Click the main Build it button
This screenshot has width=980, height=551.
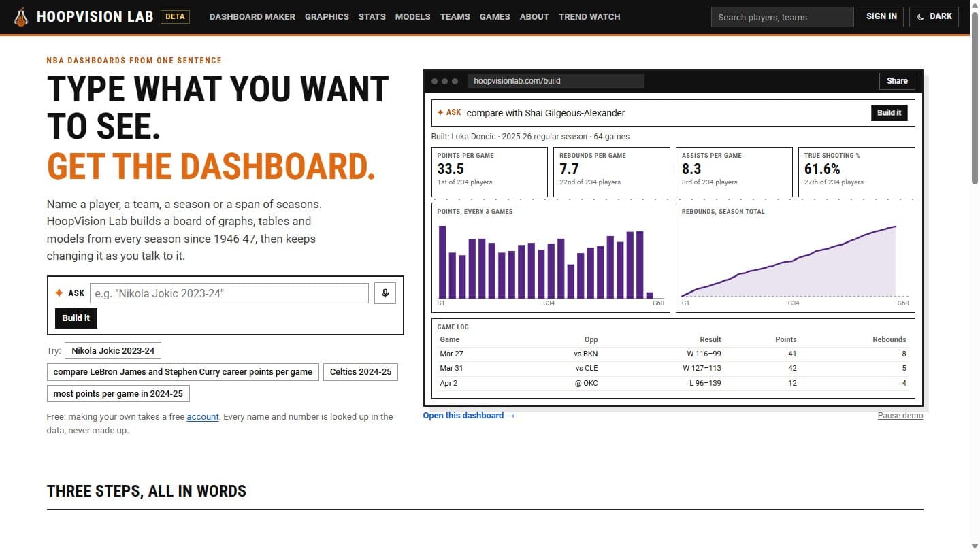coord(76,318)
